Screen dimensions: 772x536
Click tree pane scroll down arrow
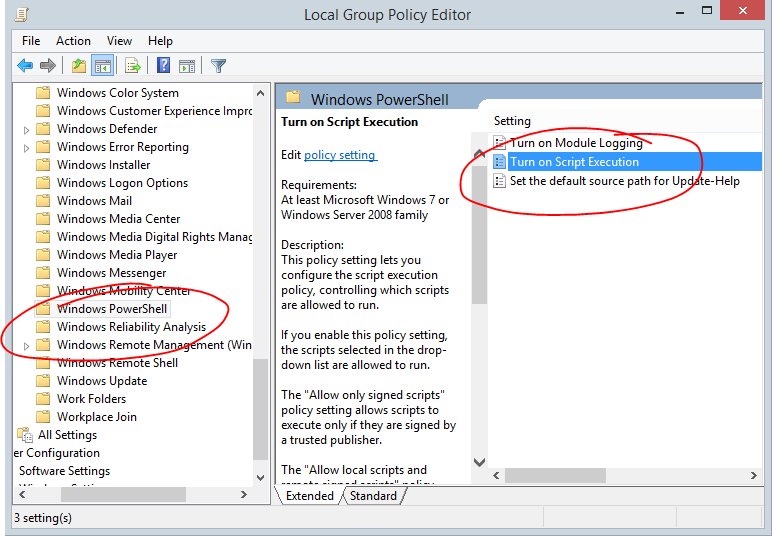260,477
